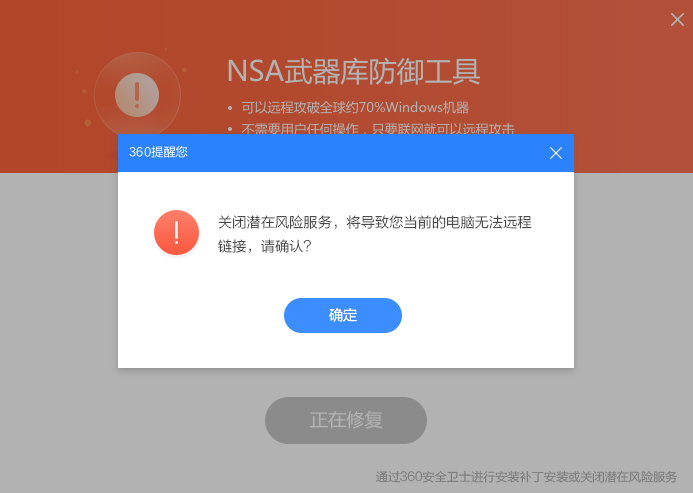The width and height of the screenshot is (693, 493).
Task: Click the 不需要用户任何操作 bullet line
Action: coord(378,129)
